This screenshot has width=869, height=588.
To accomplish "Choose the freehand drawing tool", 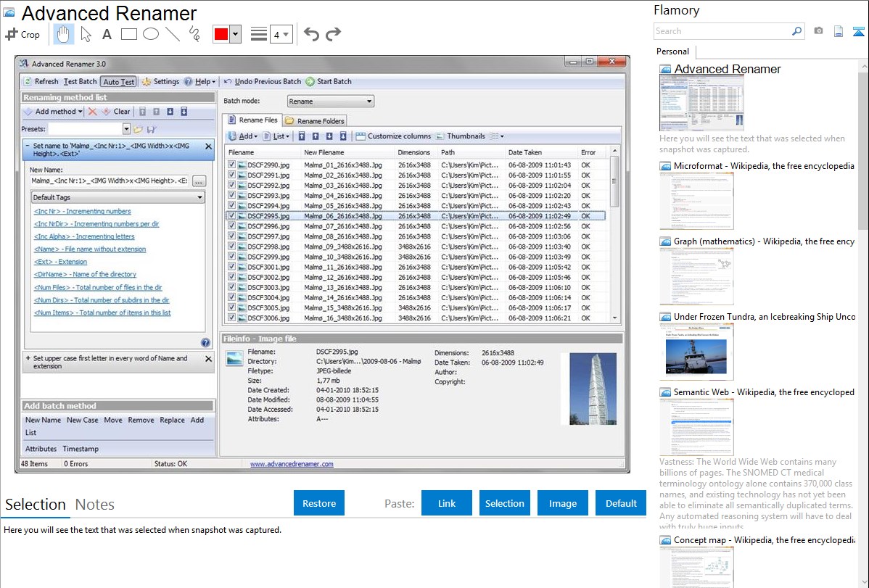I will 194,34.
